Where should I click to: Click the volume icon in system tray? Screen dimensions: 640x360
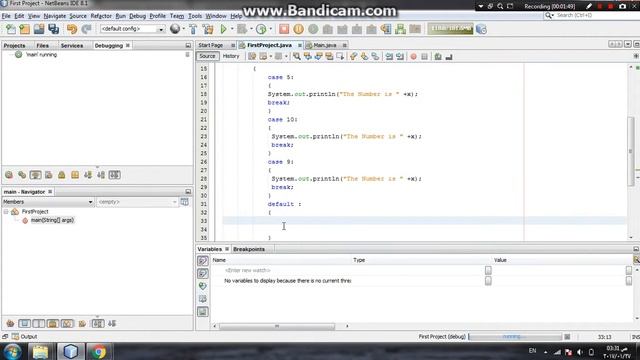tap(580, 352)
